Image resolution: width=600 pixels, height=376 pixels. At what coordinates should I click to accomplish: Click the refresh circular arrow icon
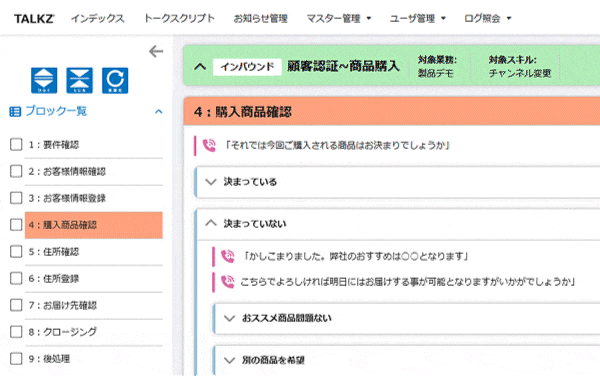pos(115,81)
